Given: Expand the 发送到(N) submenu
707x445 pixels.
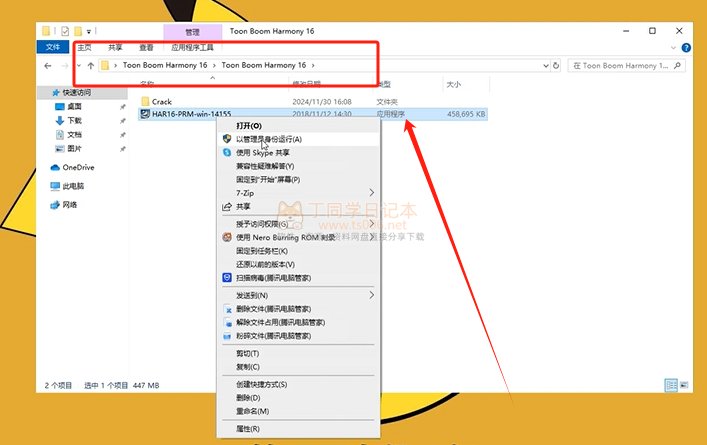Looking at the screenshot, I should 298,295.
